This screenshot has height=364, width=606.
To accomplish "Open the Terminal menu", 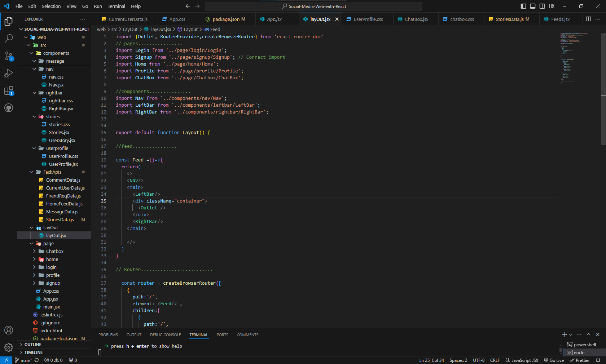I will tap(116, 6).
